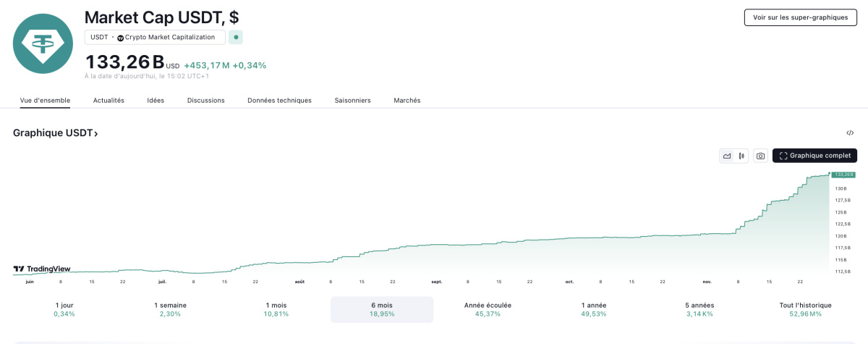Screen dimensions: 868x344
Task: Click the 120 B price axis label
Action: [x=841, y=236]
